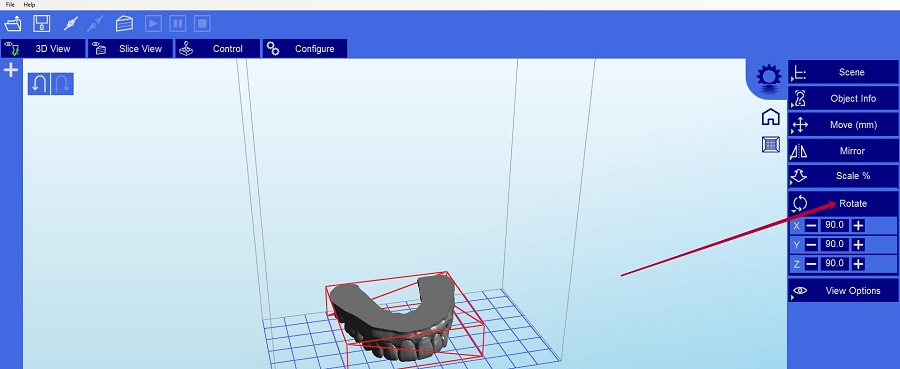The width and height of the screenshot is (900, 369).
Task: Click the home view icon
Action: click(770, 116)
